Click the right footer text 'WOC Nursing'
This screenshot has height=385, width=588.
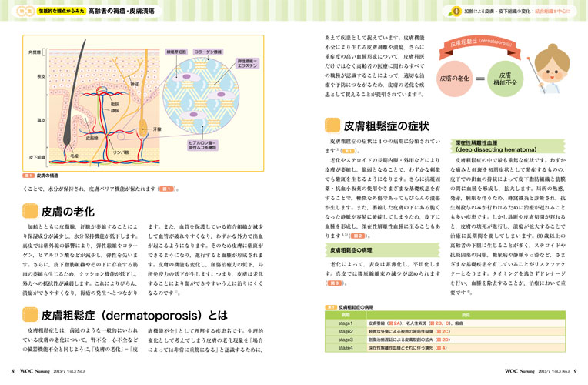[520, 371]
